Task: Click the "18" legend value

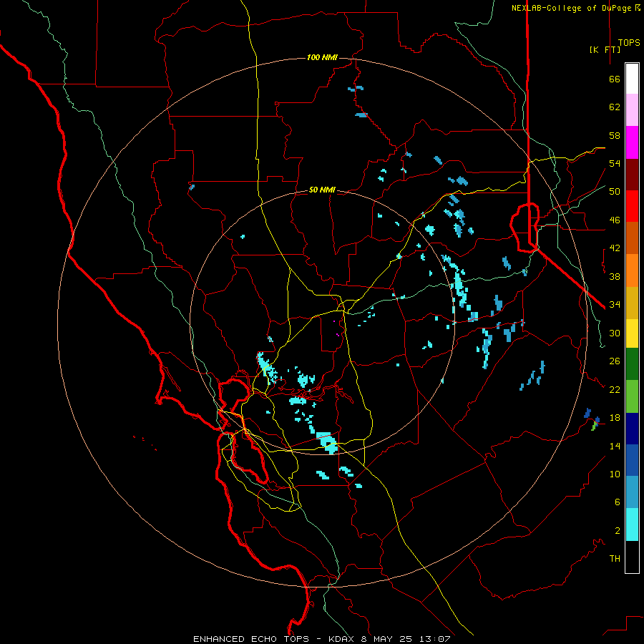Action: coord(615,418)
